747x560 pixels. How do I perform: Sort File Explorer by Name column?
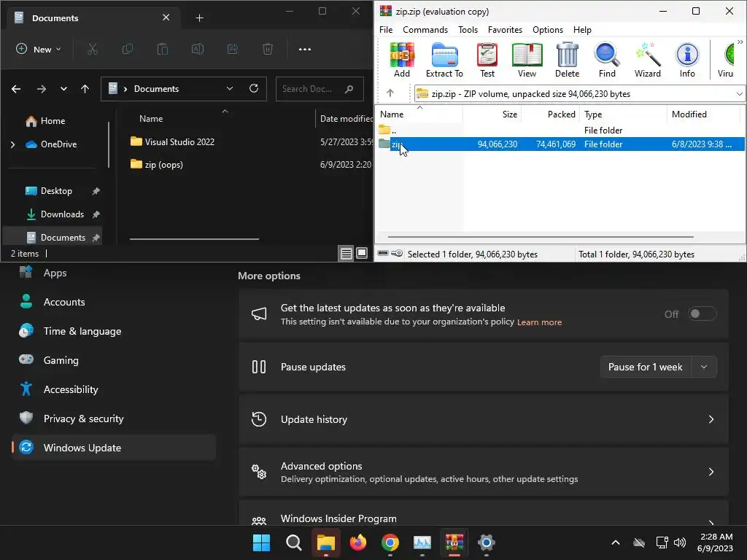tap(151, 119)
